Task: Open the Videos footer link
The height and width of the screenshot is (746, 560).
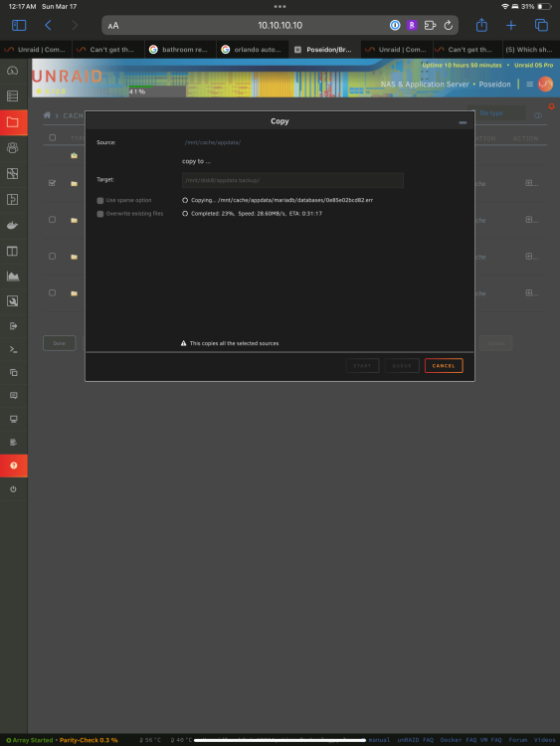Action: click(544, 740)
